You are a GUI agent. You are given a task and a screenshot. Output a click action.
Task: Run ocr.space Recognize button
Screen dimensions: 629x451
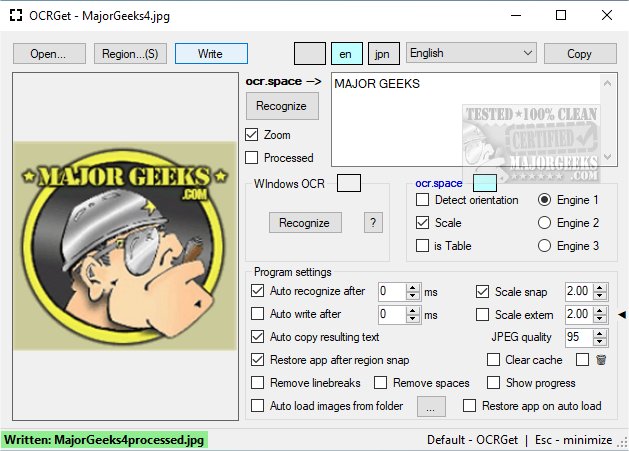click(282, 106)
